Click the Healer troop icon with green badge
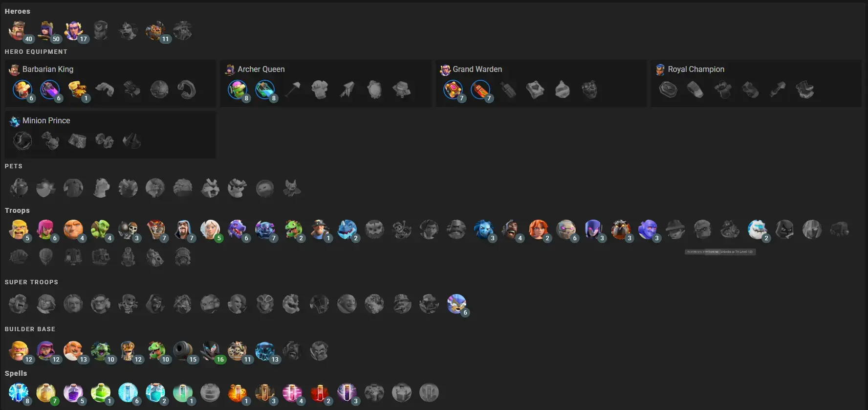 (x=210, y=229)
